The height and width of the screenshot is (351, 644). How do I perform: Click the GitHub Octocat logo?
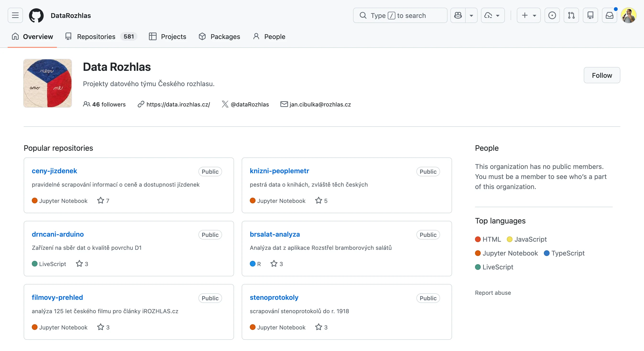point(36,15)
